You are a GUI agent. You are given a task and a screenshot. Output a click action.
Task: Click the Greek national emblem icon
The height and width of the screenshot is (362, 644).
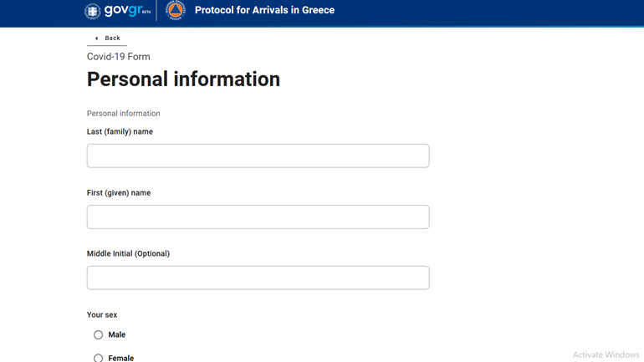[92, 11]
